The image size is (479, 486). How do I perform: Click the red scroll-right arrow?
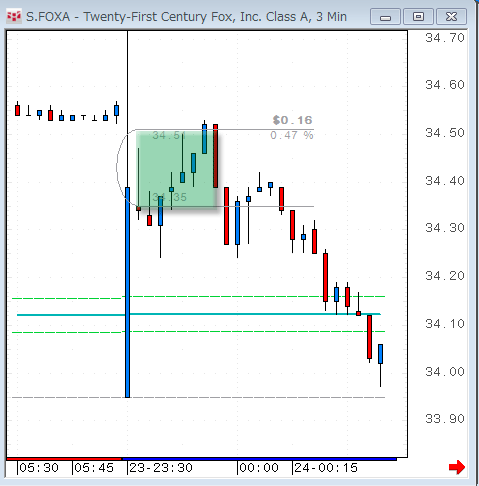coord(457,467)
